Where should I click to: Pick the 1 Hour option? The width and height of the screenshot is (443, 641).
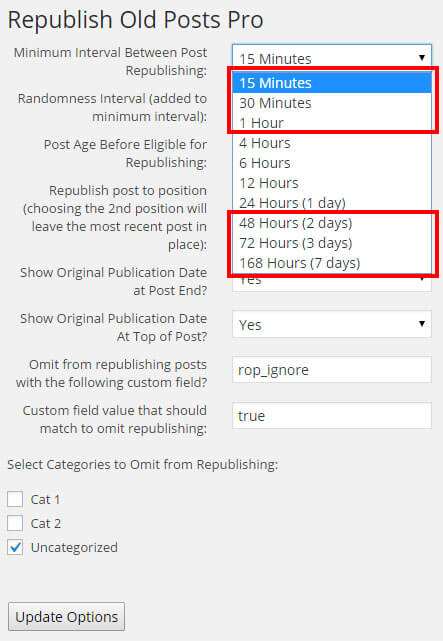coord(332,123)
